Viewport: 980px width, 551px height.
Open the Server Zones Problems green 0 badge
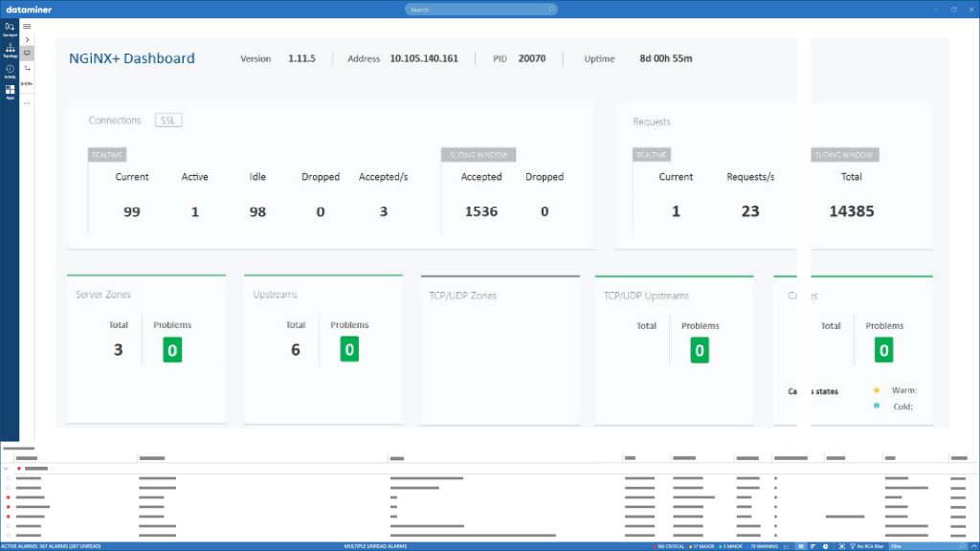(172, 350)
